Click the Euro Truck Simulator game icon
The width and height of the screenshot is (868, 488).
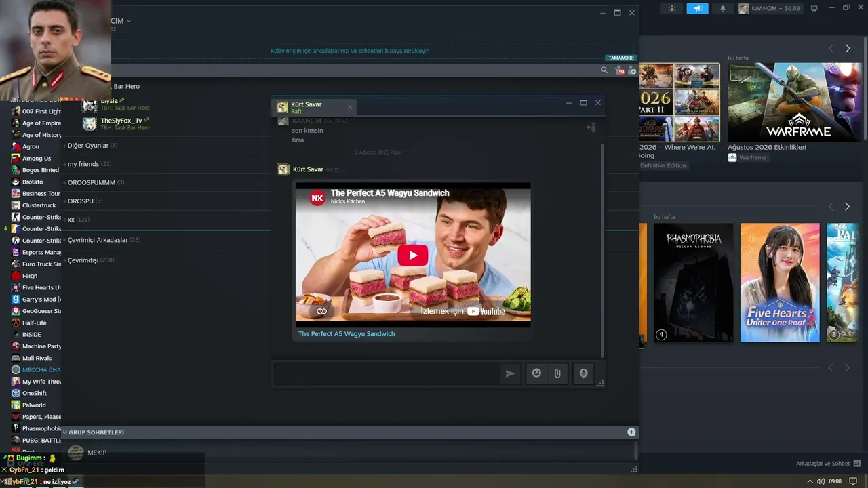tap(16, 264)
